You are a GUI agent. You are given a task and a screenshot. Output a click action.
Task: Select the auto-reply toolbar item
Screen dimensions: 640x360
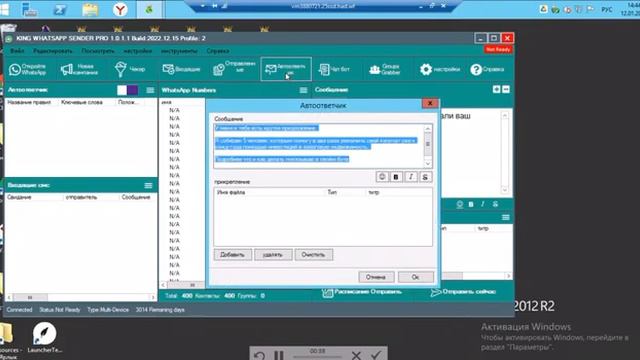click(286, 69)
